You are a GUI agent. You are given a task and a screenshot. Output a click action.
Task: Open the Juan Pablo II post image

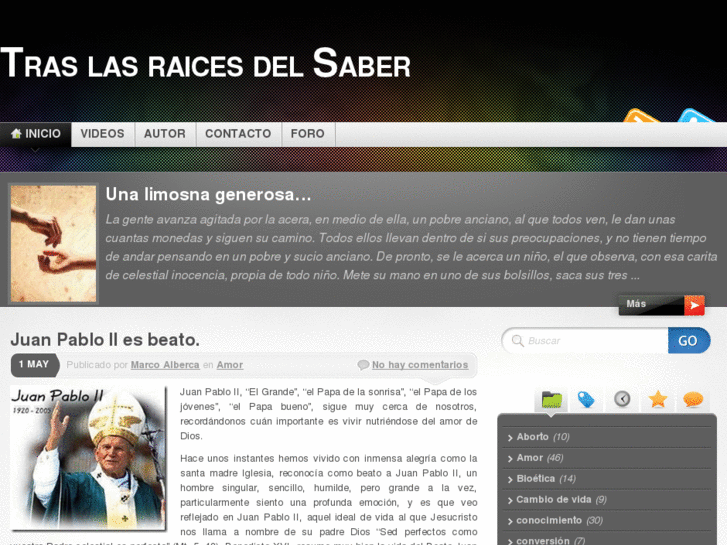point(88,458)
